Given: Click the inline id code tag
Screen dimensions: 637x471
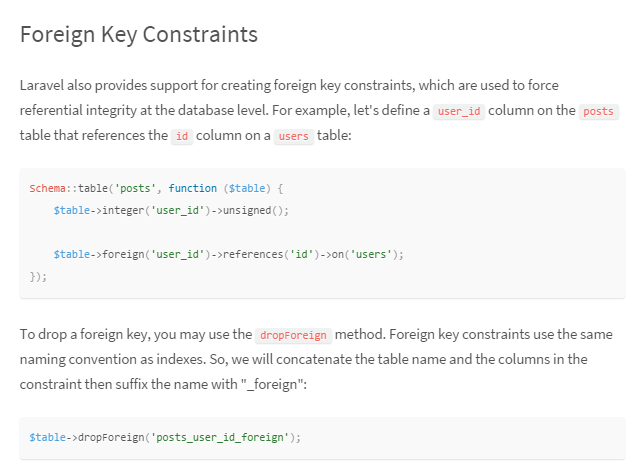Looking at the screenshot, I should (182, 136).
